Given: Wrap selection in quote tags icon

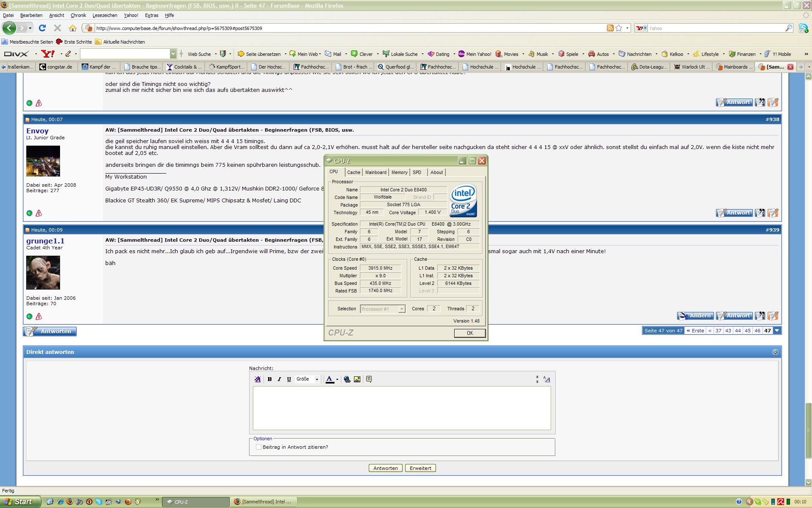Looking at the screenshot, I should tap(369, 379).
